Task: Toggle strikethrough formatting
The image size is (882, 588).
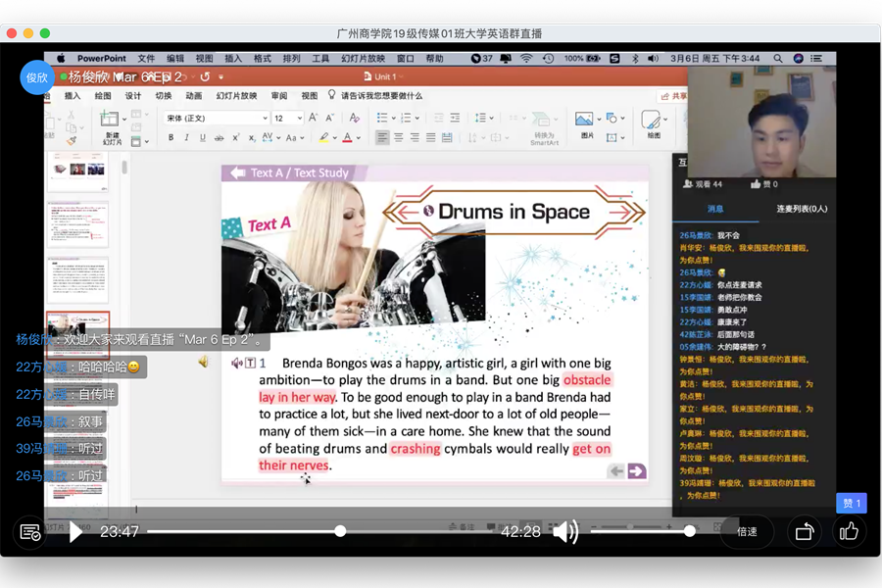Action: tap(219, 138)
